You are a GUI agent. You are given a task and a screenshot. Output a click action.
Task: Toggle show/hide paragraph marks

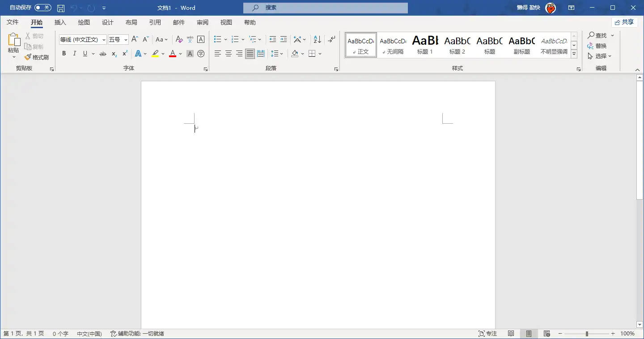point(331,39)
